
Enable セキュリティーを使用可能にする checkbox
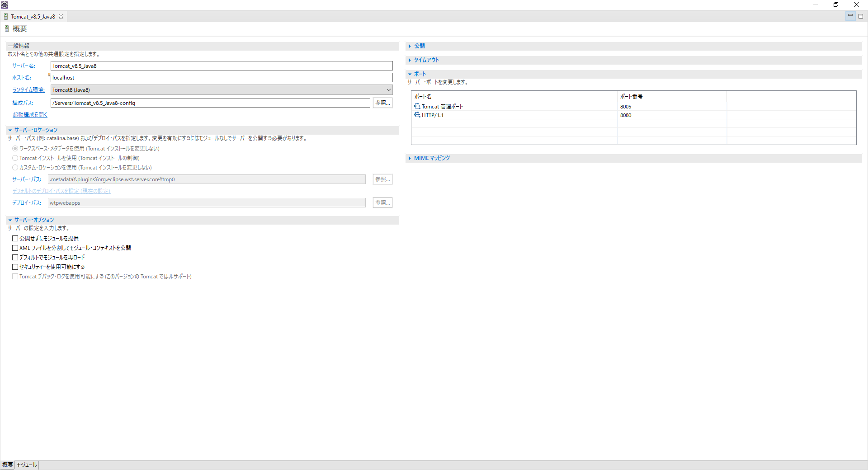coord(15,267)
